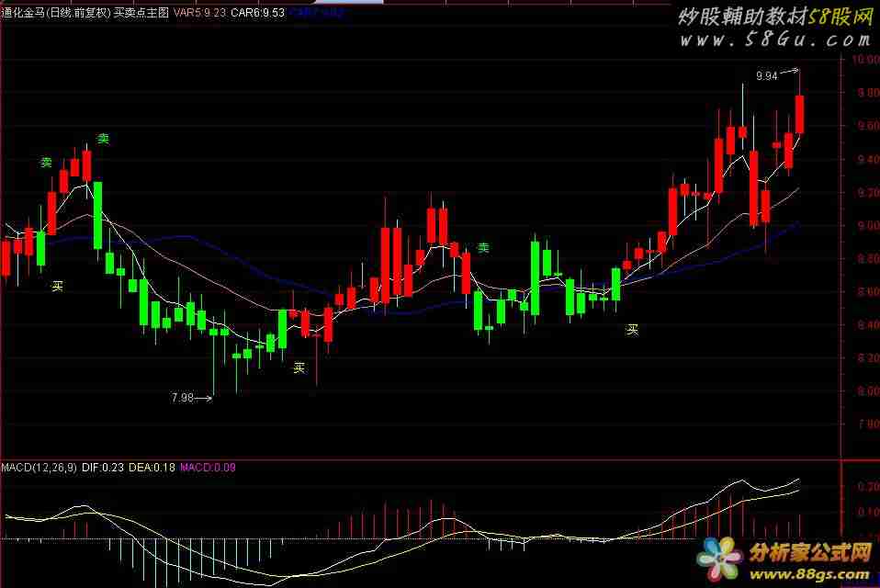Click the 0.10 label on MACD axis

868,513
